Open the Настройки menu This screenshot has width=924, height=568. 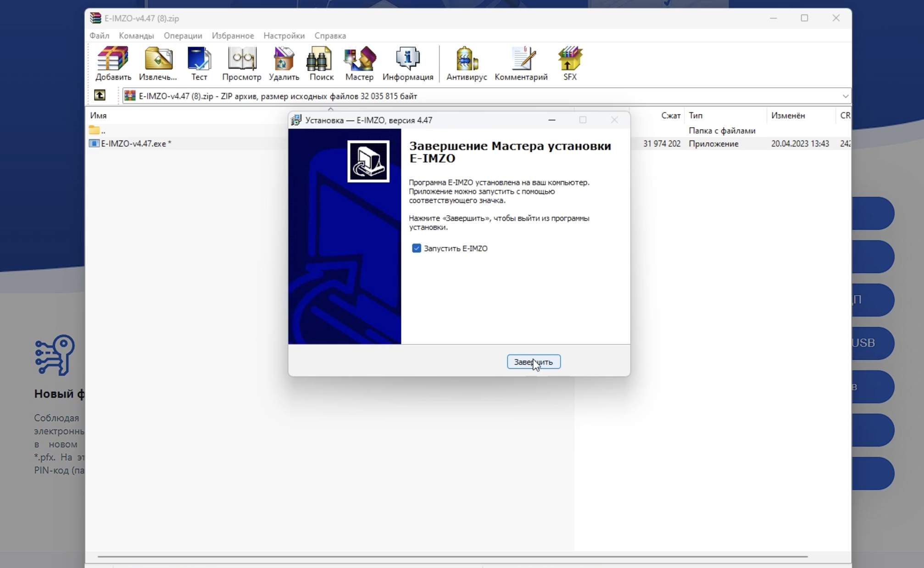coord(284,35)
